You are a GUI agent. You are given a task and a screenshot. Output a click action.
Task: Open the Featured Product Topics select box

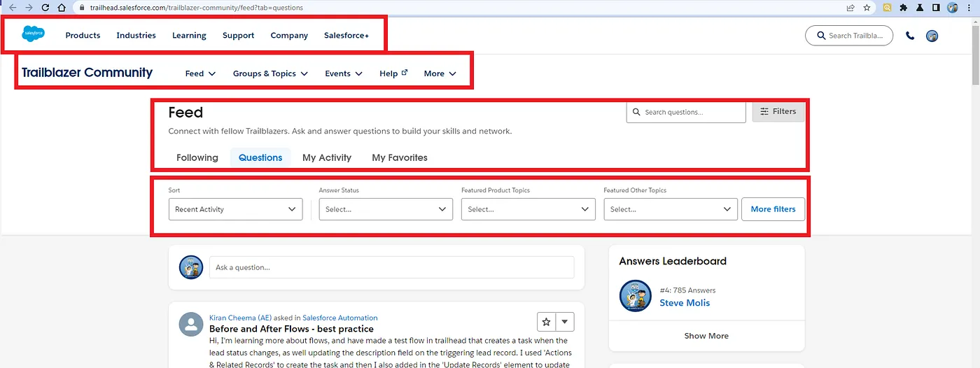[528, 209]
